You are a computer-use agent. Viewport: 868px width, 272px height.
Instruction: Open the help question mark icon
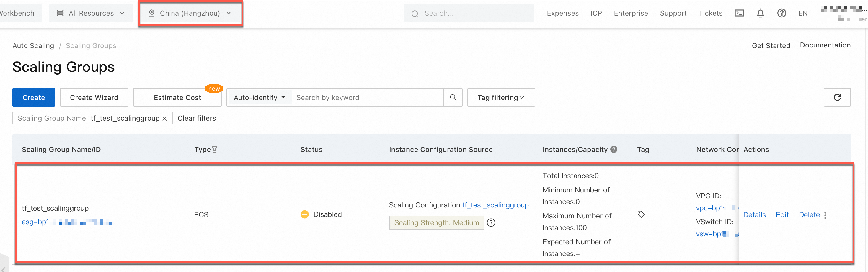click(x=781, y=13)
